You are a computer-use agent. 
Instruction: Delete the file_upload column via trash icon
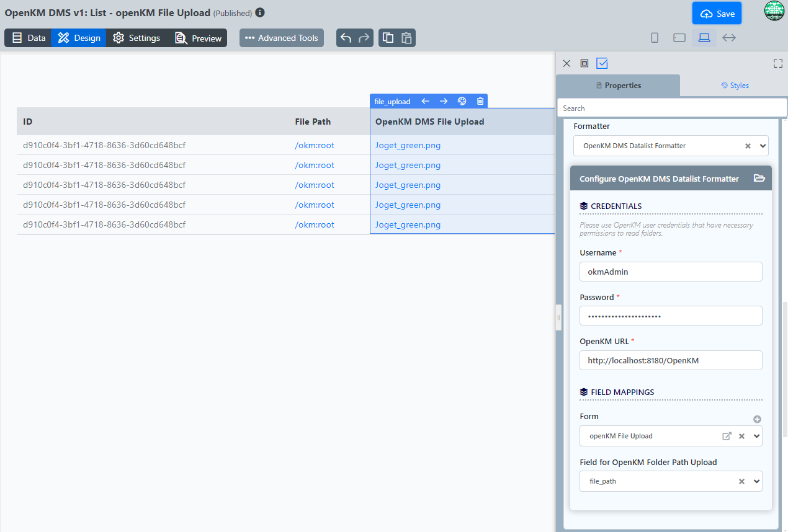click(480, 101)
